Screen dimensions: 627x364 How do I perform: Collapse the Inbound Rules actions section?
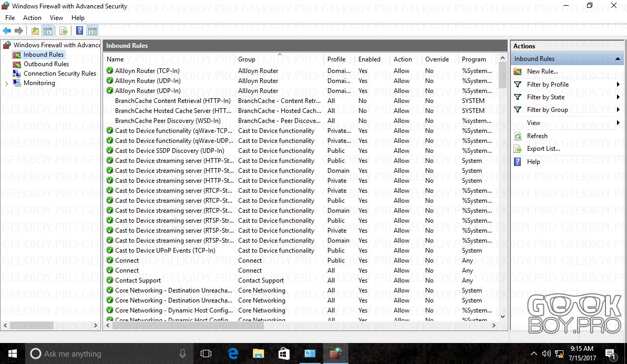pos(618,59)
